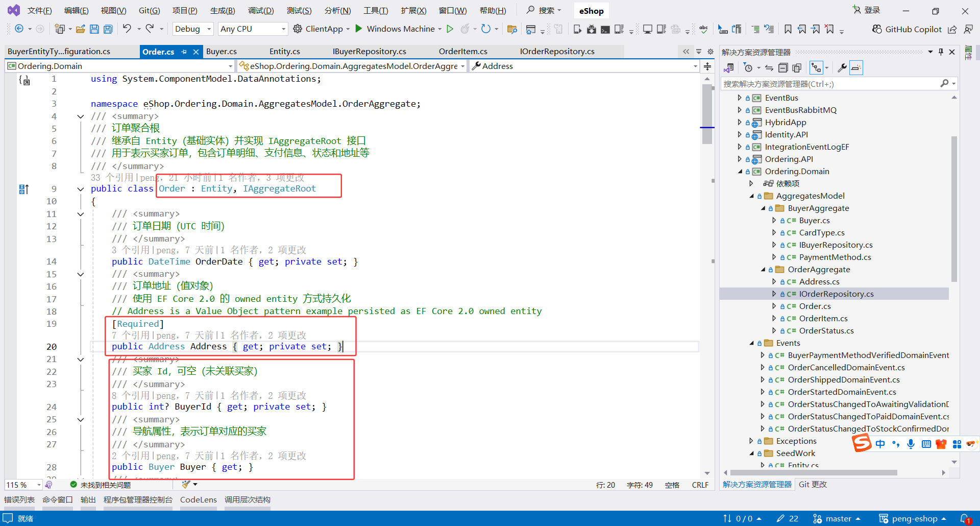The image size is (980, 526).
Task: Collapse all nodes in Solution Explorer
Action: click(783, 67)
